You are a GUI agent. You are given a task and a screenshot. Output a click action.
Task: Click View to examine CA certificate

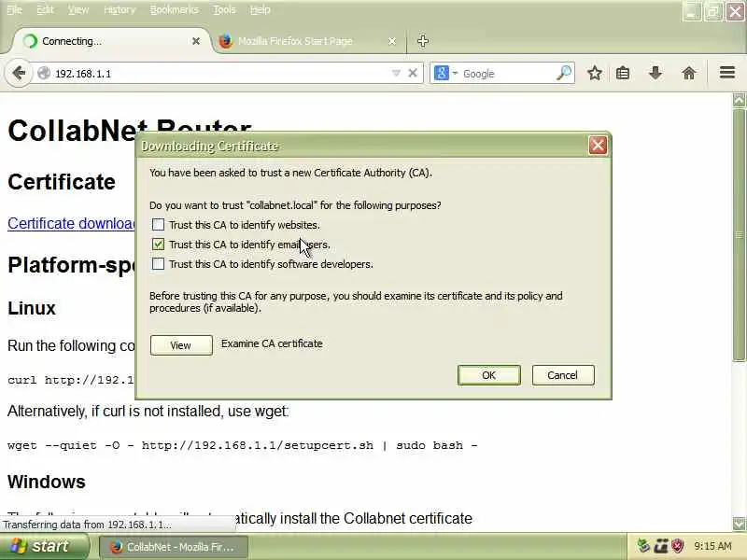point(181,345)
